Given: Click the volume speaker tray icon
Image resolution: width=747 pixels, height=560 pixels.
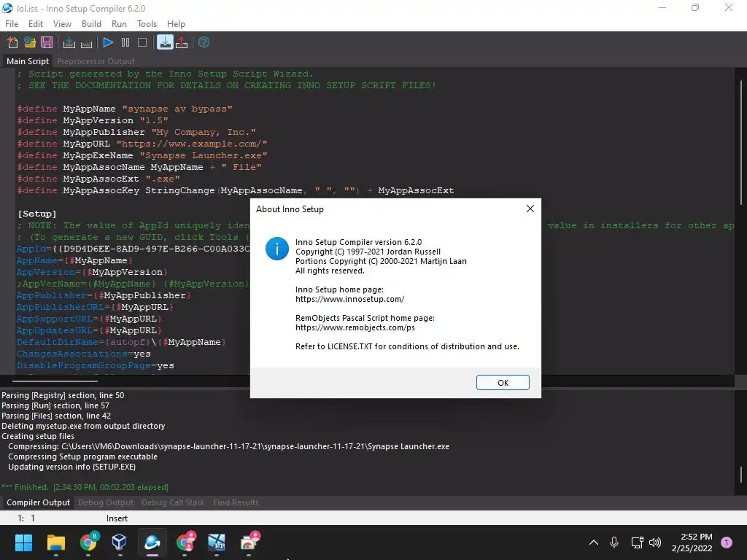Looking at the screenshot, I should (655, 542).
